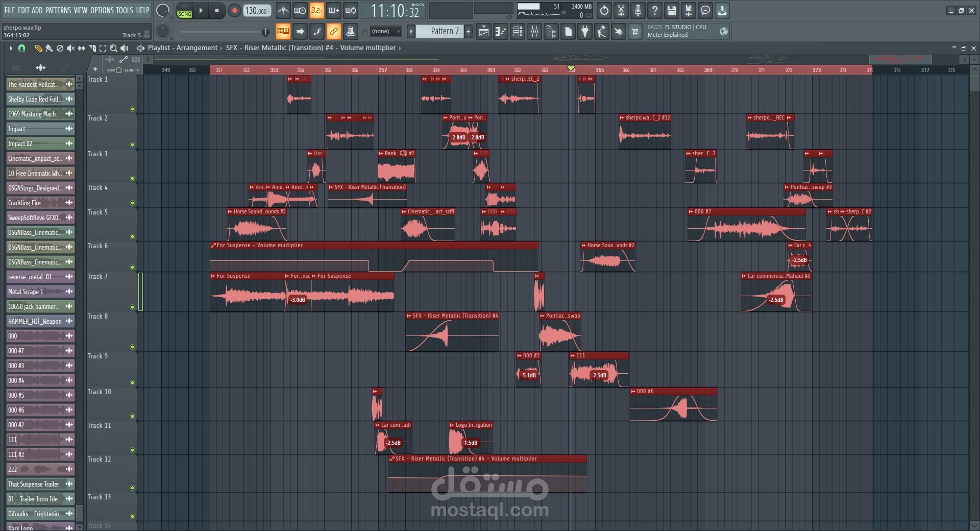The width and height of the screenshot is (980, 531).
Task: Select the Slip tool in playlist
Action: [81, 48]
